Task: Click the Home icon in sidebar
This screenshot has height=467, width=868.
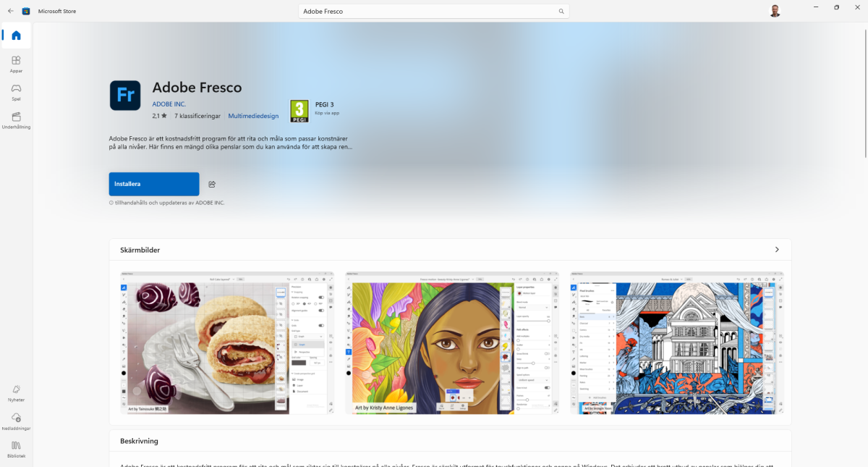Action: (x=16, y=35)
